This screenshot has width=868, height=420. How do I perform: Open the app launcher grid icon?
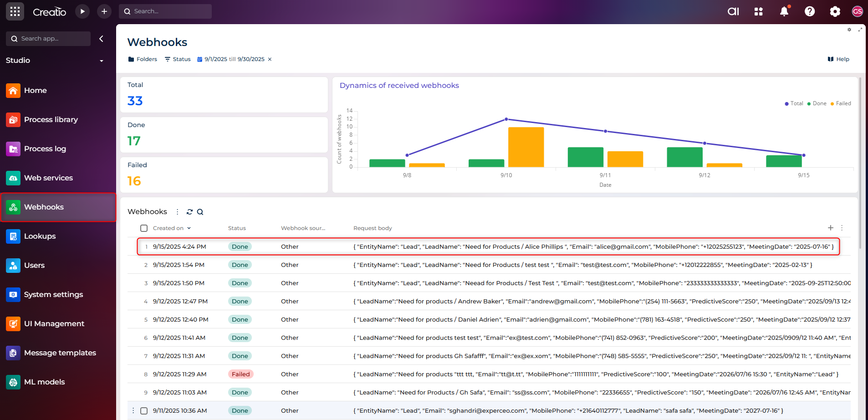(x=15, y=11)
